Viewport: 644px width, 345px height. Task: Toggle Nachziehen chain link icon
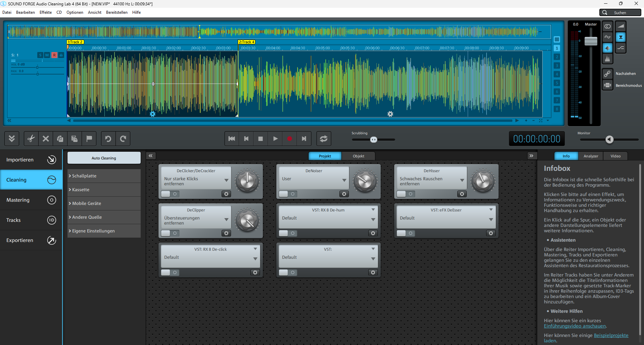click(x=607, y=73)
